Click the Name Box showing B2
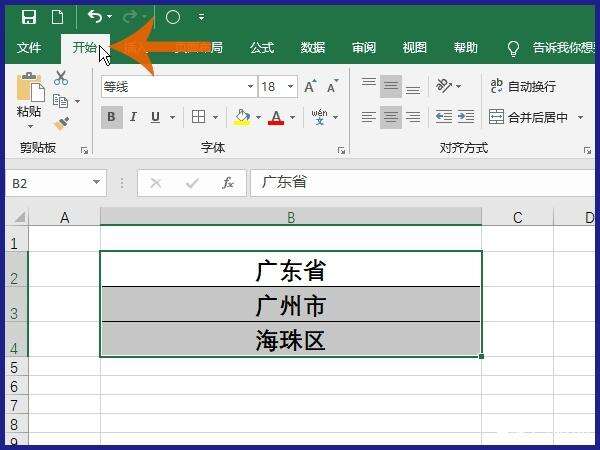 tap(56, 183)
